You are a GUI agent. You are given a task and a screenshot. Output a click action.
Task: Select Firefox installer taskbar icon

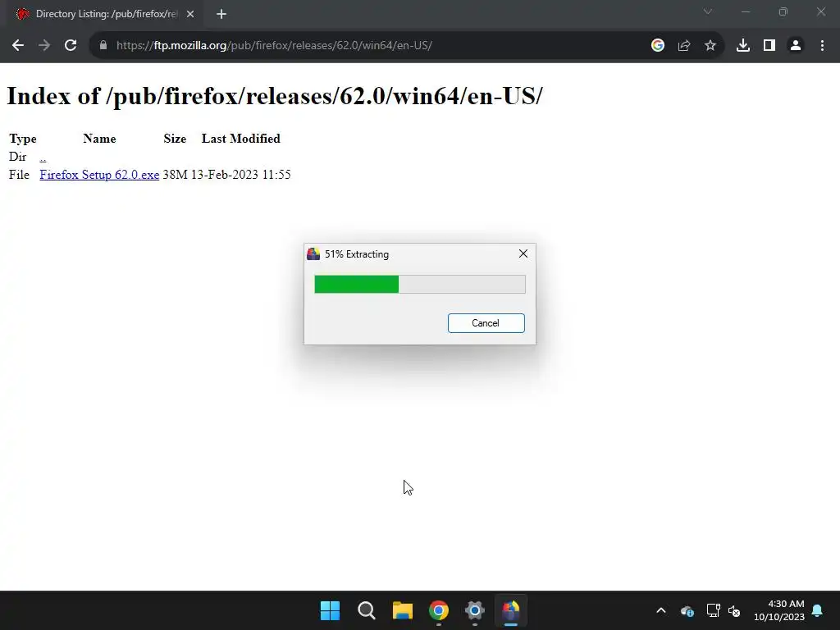click(510, 610)
